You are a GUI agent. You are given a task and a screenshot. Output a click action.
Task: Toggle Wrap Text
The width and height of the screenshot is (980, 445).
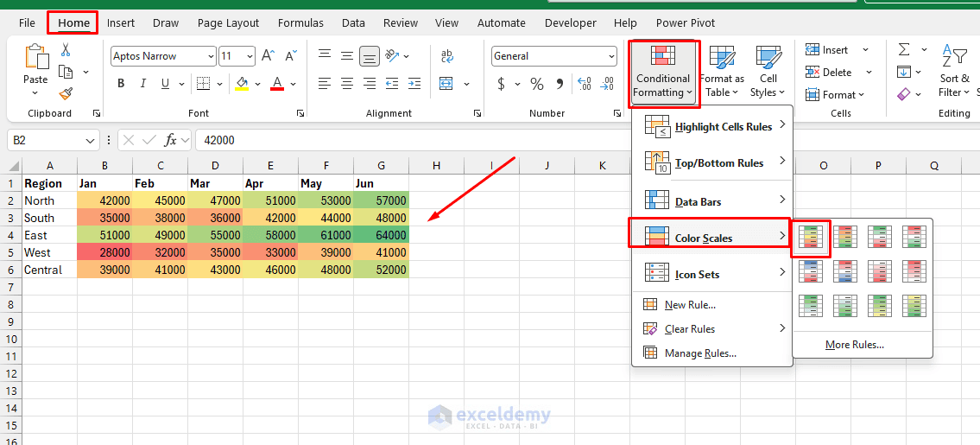447,55
